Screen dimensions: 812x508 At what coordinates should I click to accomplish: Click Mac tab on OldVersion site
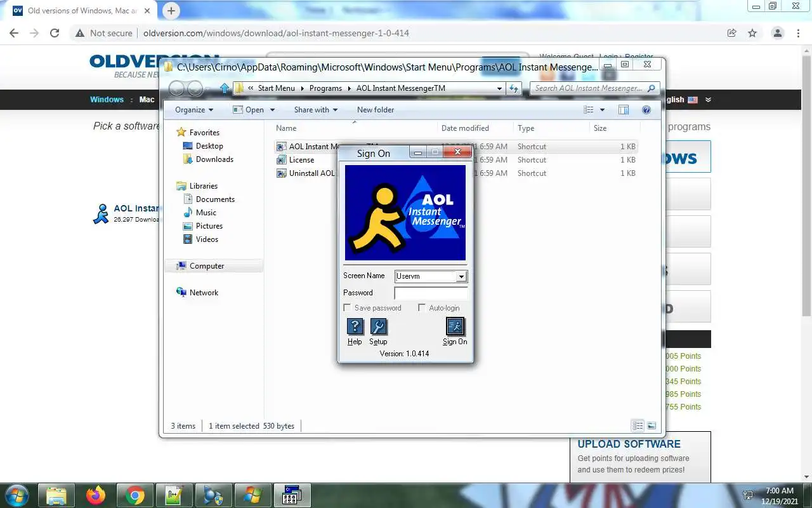click(147, 100)
